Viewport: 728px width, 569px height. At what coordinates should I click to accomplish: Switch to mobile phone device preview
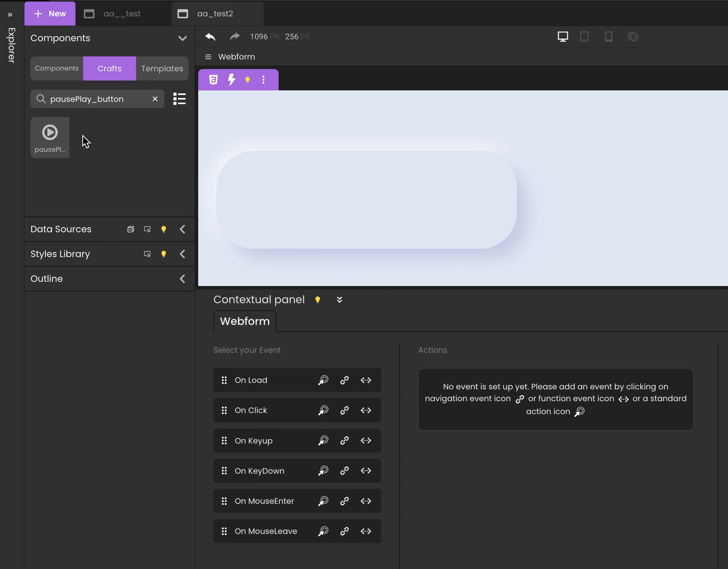(x=609, y=37)
